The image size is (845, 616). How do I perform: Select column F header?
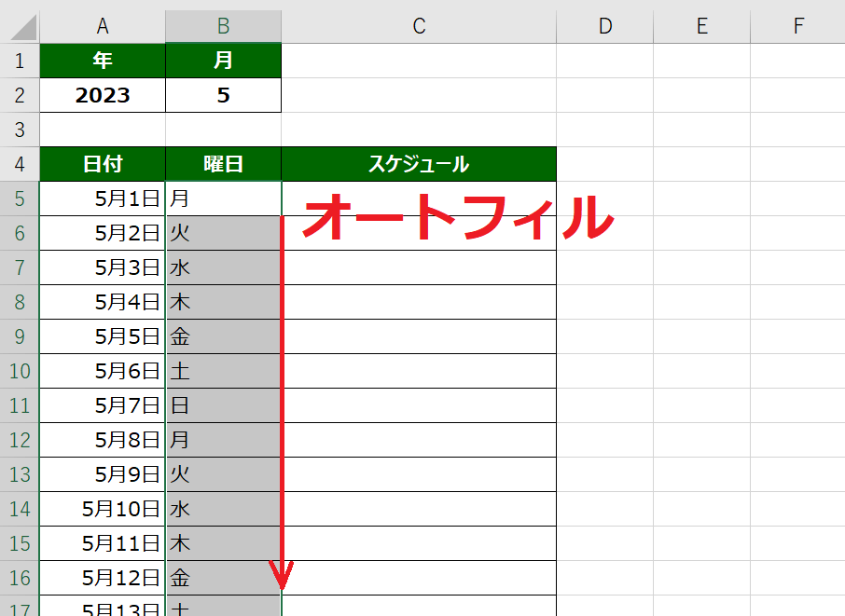[797, 27]
